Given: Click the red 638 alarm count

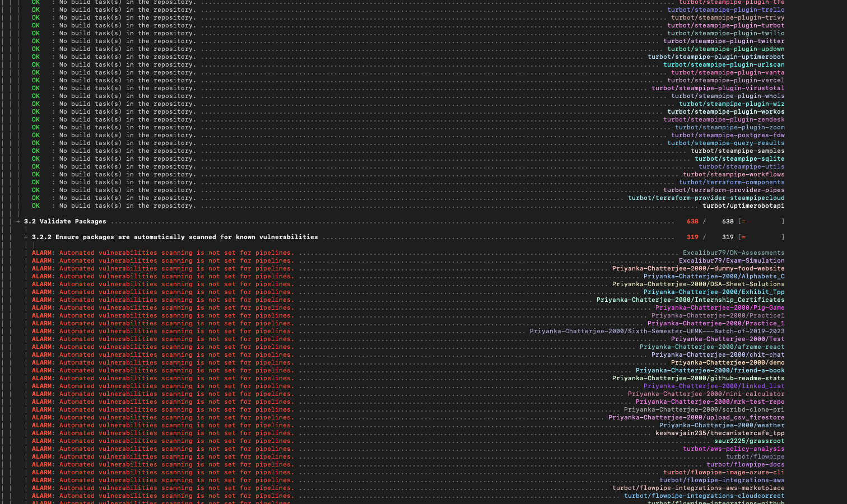Looking at the screenshot, I should click(x=692, y=222).
